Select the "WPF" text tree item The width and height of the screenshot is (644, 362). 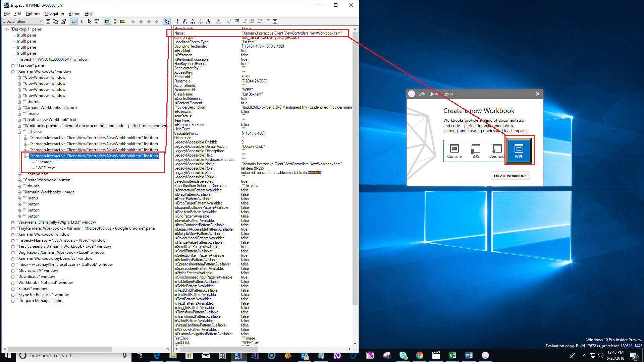tap(45, 168)
